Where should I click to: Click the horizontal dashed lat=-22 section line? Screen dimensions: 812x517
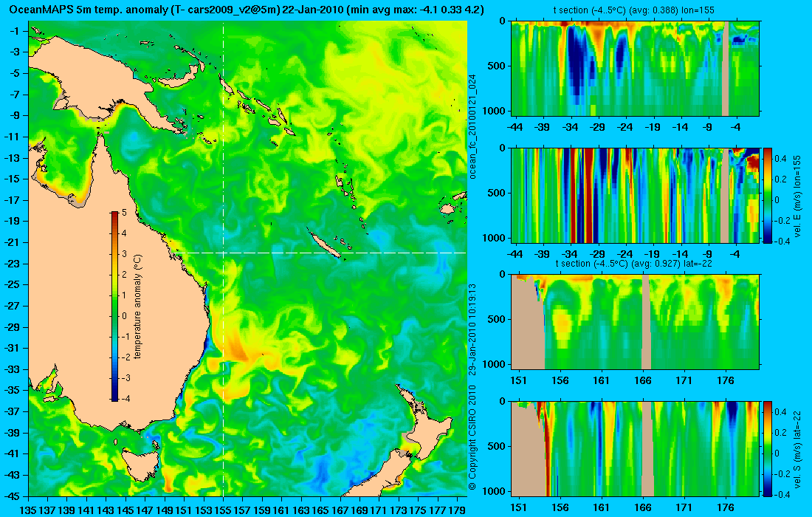tap(319, 253)
